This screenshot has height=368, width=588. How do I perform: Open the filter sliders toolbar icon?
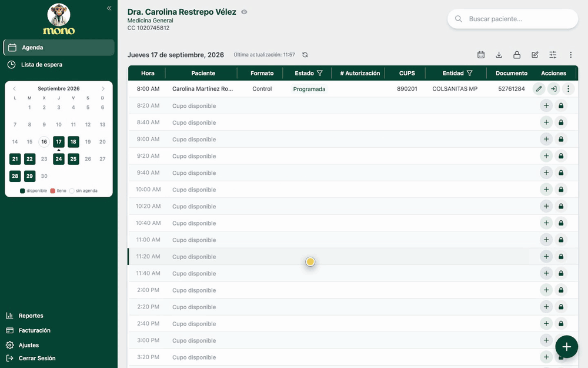pos(553,55)
